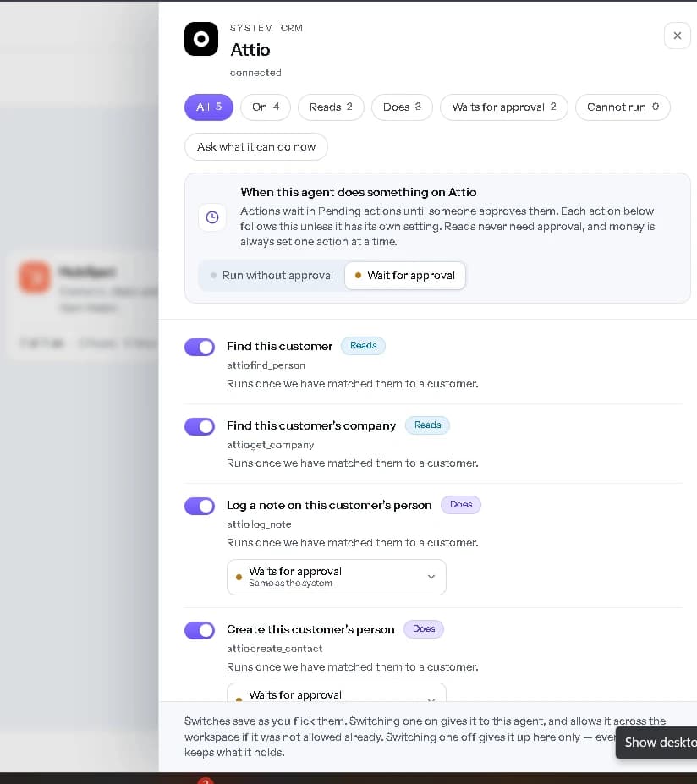Filter by On 4

(265, 107)
